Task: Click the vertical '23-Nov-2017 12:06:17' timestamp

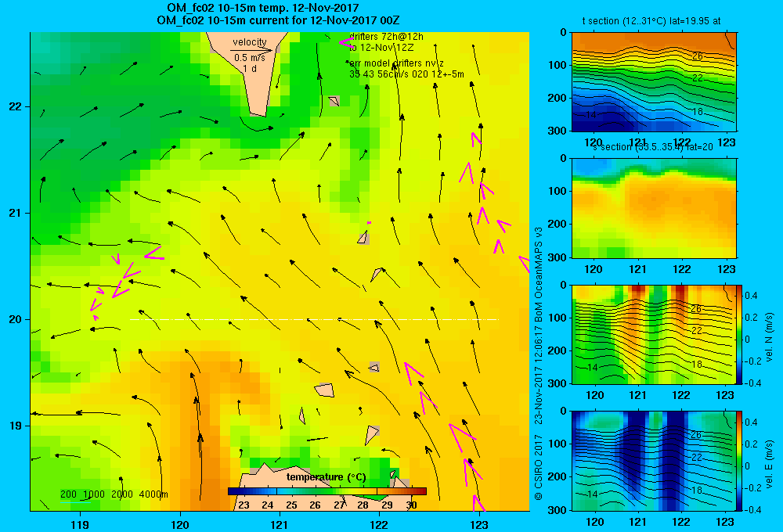Action: [x=539, y=374]
